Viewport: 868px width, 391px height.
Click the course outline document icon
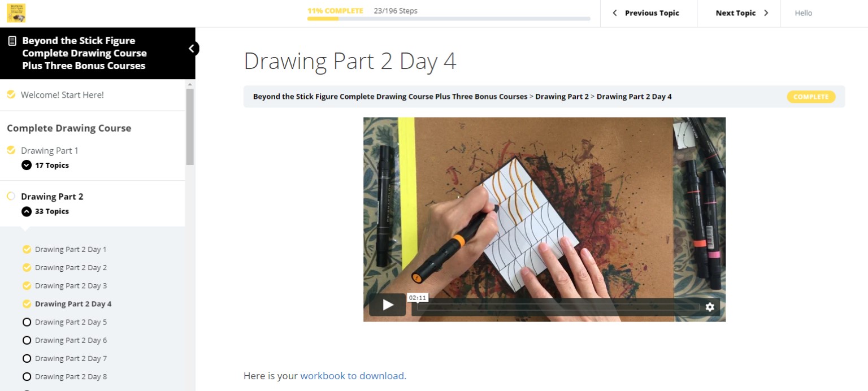point(12,41)
